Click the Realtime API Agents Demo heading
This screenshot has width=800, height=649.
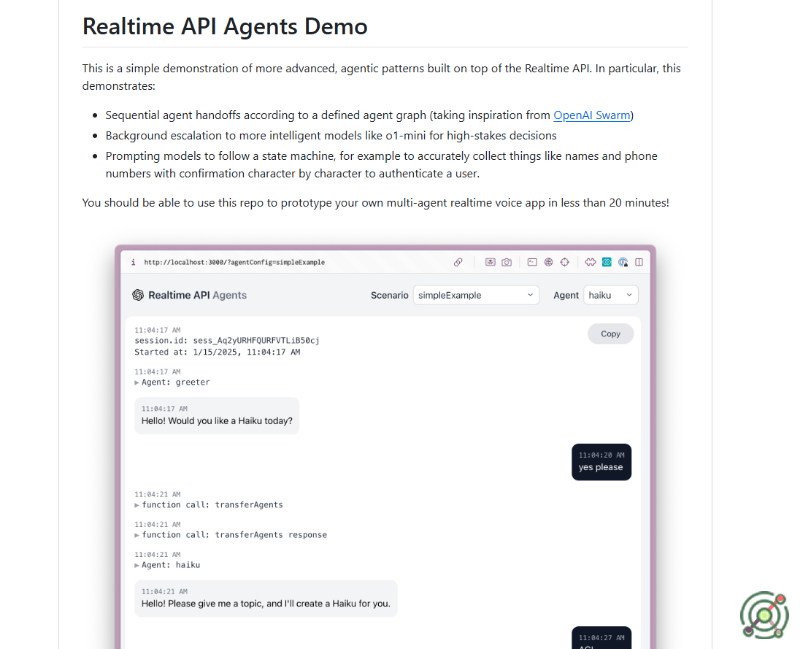[x=225, y=26]
